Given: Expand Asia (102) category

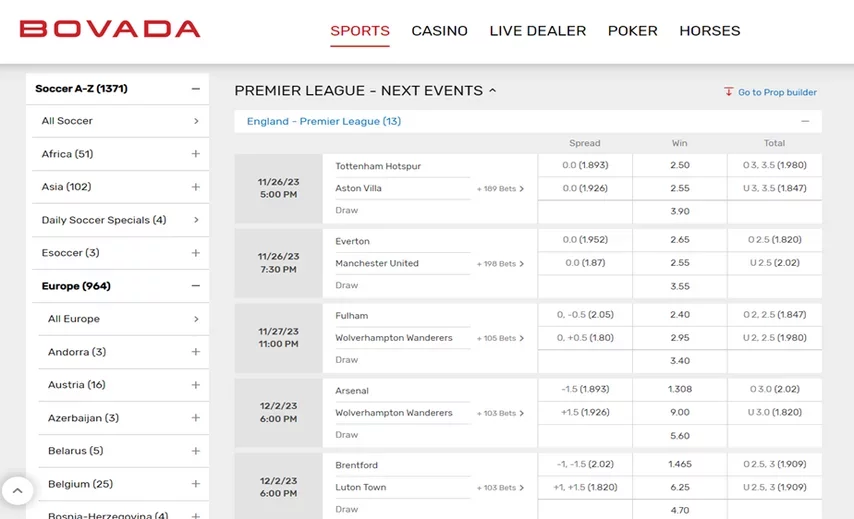Looking at the screenshot, I should click(x=120, y=187).
